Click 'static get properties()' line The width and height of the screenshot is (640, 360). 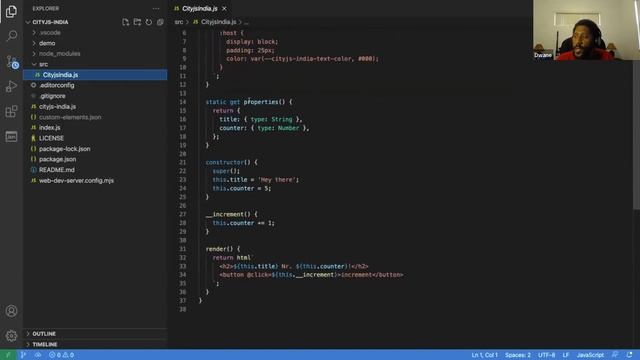tap(249, 102)
